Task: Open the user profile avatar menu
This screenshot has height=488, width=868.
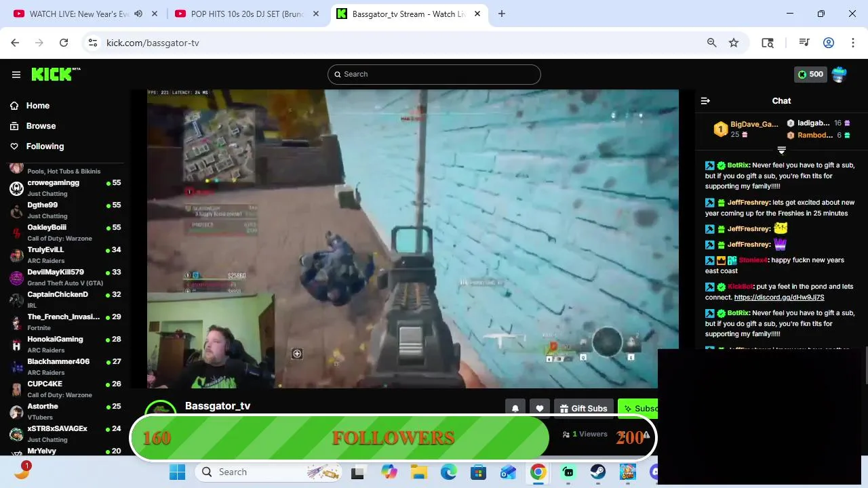Action: point(839,75)
